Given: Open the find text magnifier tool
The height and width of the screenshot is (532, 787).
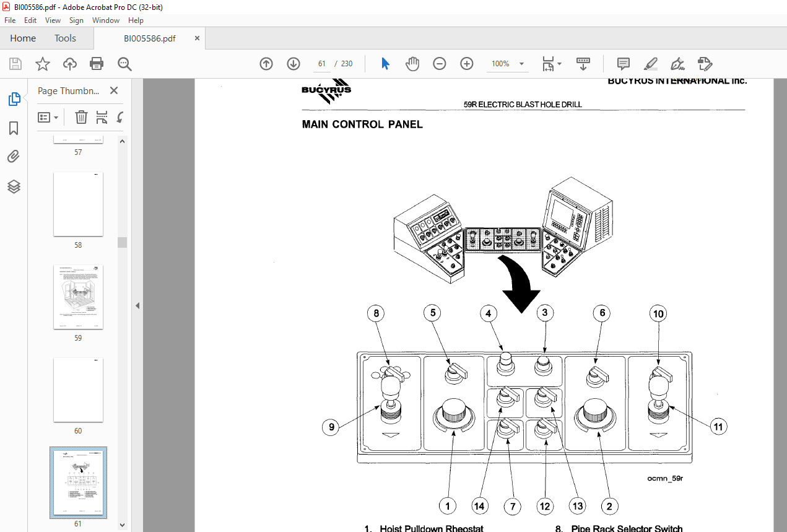Looking at the screenshot, I should pyautogui.click(x=124, y=64).
